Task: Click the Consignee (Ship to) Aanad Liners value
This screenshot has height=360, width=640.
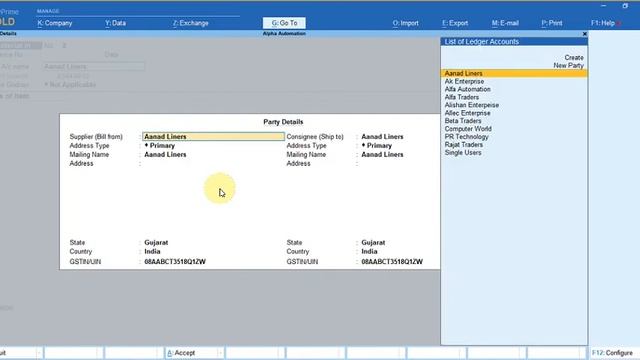Action: [382, 137]
